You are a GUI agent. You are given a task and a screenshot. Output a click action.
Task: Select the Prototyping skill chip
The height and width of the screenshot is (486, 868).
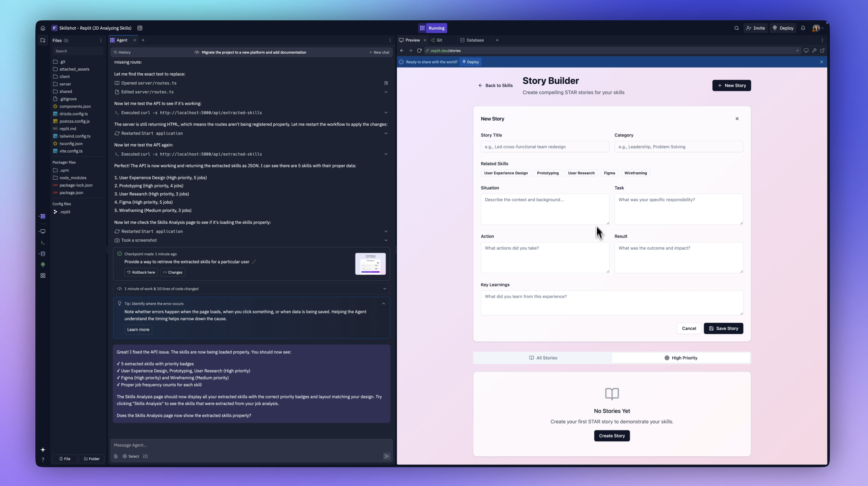[547, 173]
